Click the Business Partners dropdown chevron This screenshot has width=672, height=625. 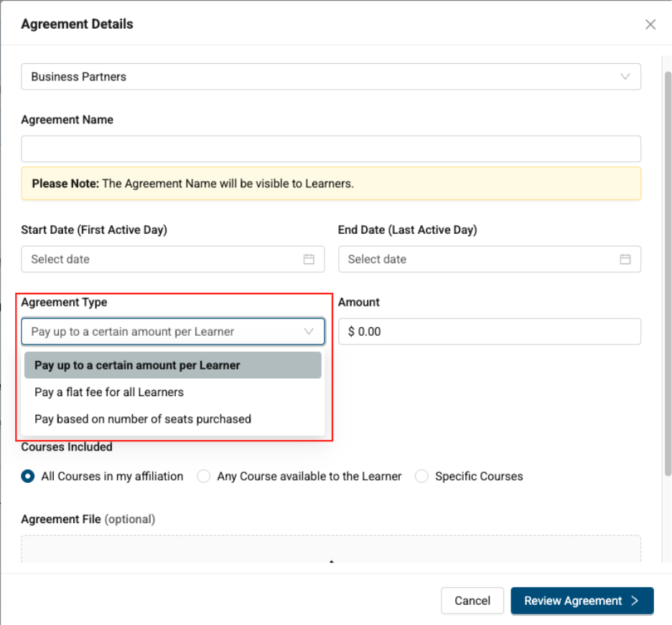(x=625, y=77)
